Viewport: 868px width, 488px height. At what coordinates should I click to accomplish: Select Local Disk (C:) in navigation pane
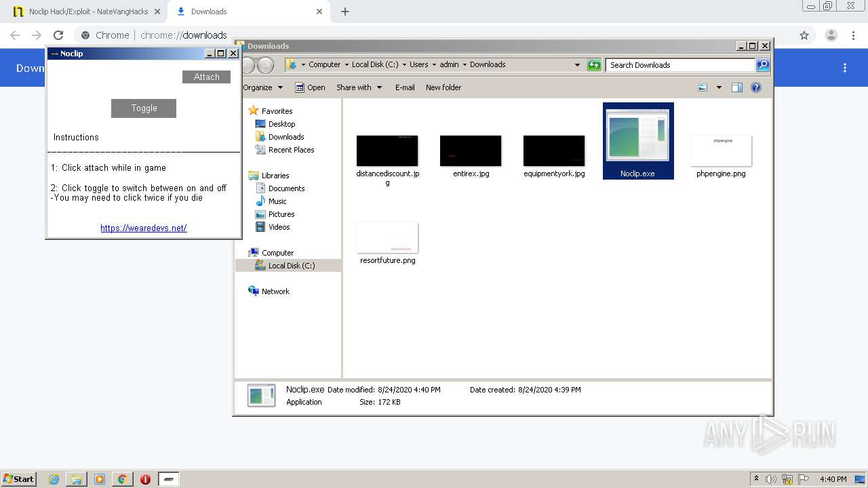[291, 266]
